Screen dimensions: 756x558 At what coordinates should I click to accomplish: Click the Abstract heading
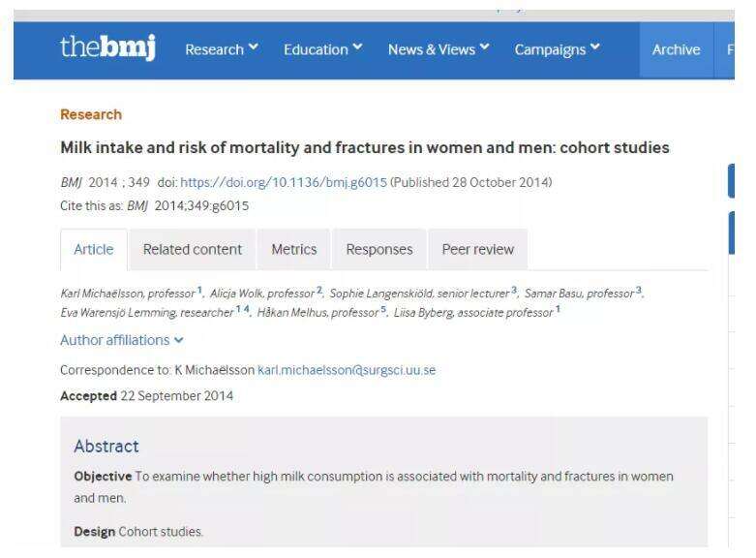[x=106, y=446]
